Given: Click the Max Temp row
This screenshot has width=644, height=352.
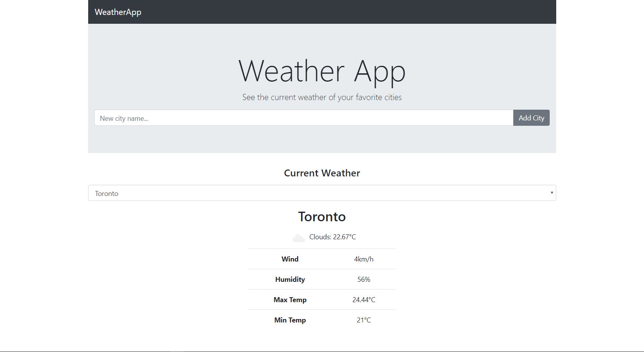Looking at the screenshot, I should (322, 299).
